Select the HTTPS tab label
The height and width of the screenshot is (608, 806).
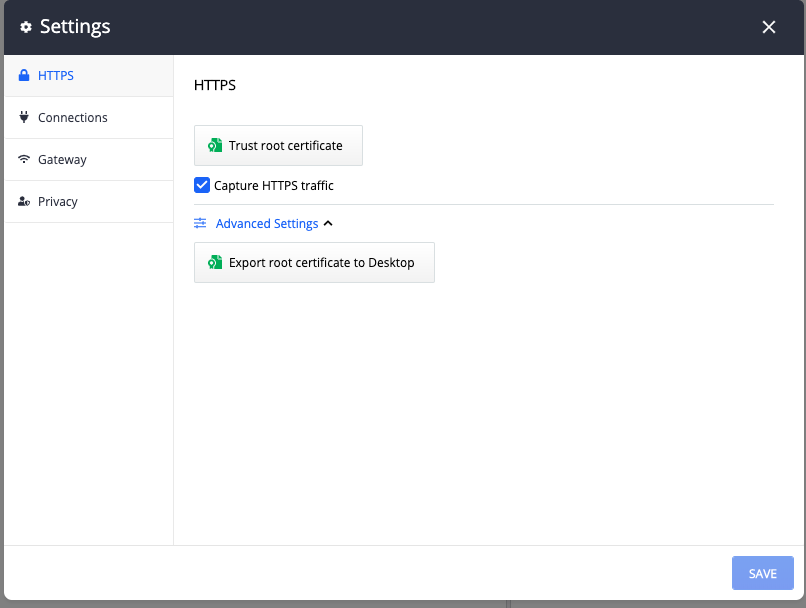(x=56, y=76)
